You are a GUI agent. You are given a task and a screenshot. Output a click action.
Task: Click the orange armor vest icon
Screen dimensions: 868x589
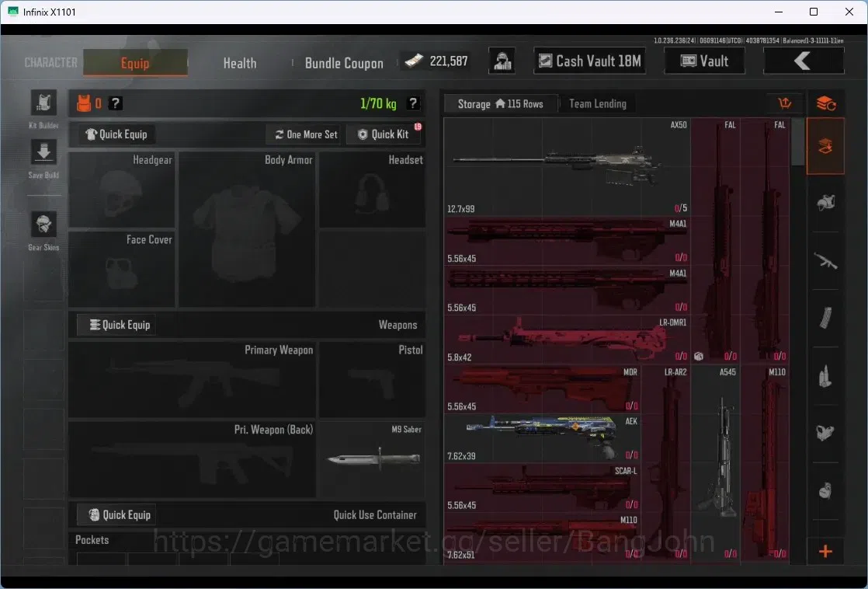(x=84, y=103)
